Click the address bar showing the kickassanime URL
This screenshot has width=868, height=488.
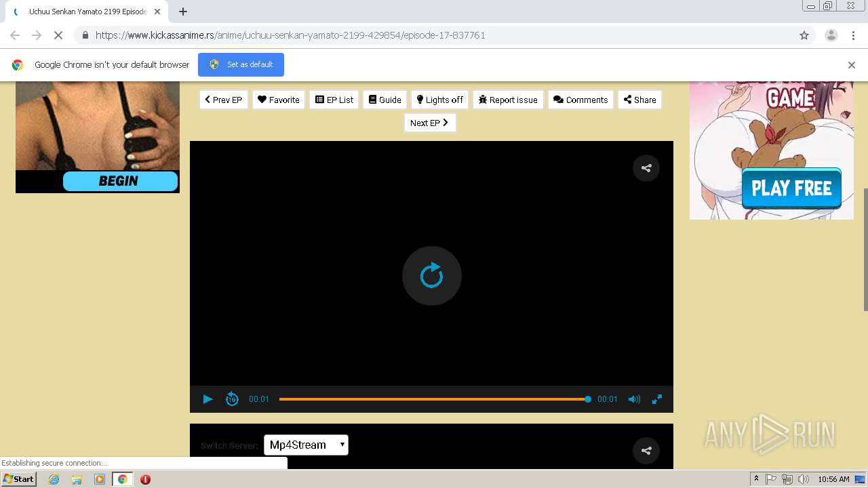tap(434, 35)
